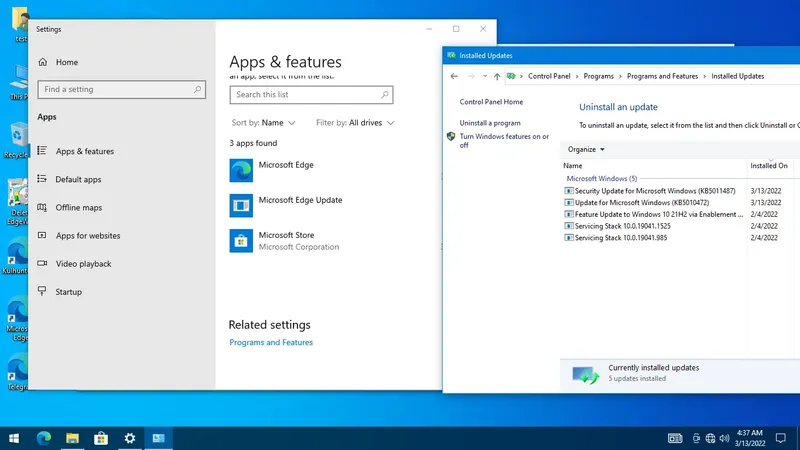
Task: Click the Startup sidebar icon
Action: (42, 291)
